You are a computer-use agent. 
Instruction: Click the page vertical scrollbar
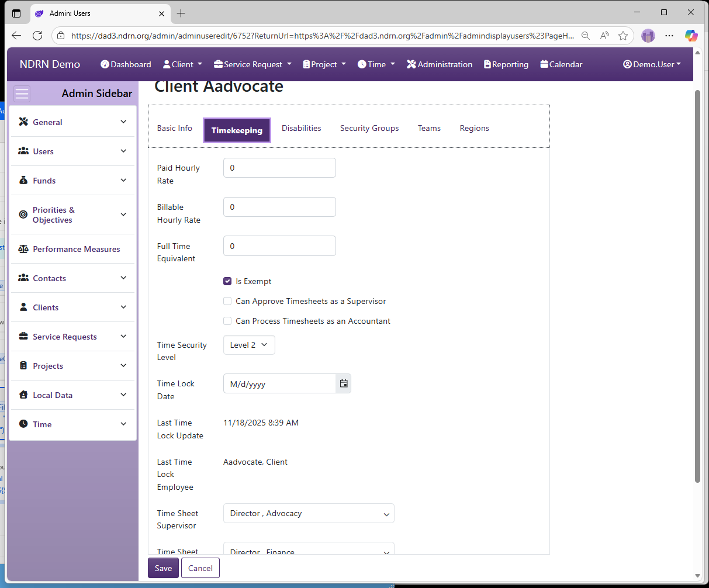coord(697,286)
